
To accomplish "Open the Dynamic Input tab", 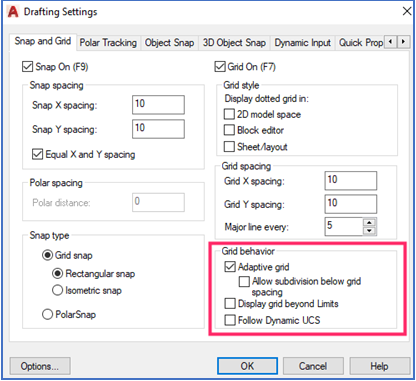I will (x=302, y=43).
